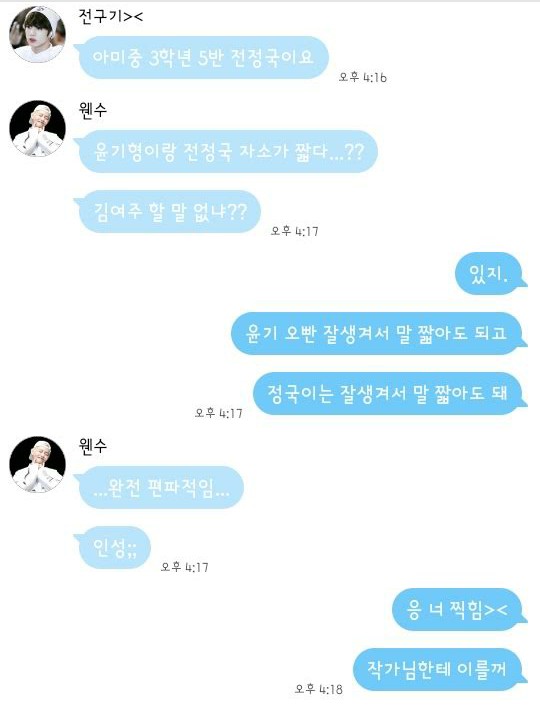Tap the sent bubble 응 너 찍힘><
The width and height of the screenshot is (540, 706).
[460, 610]
